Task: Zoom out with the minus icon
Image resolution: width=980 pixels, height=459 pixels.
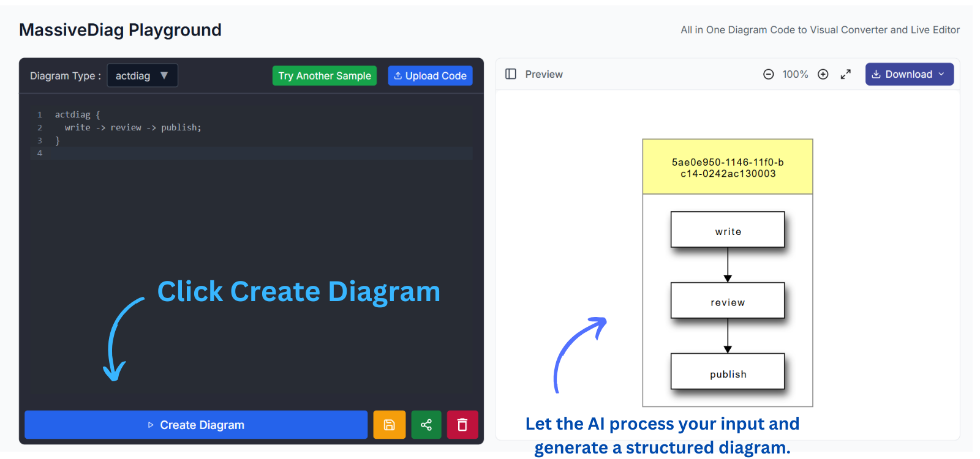Action: [x=768, y=74]
